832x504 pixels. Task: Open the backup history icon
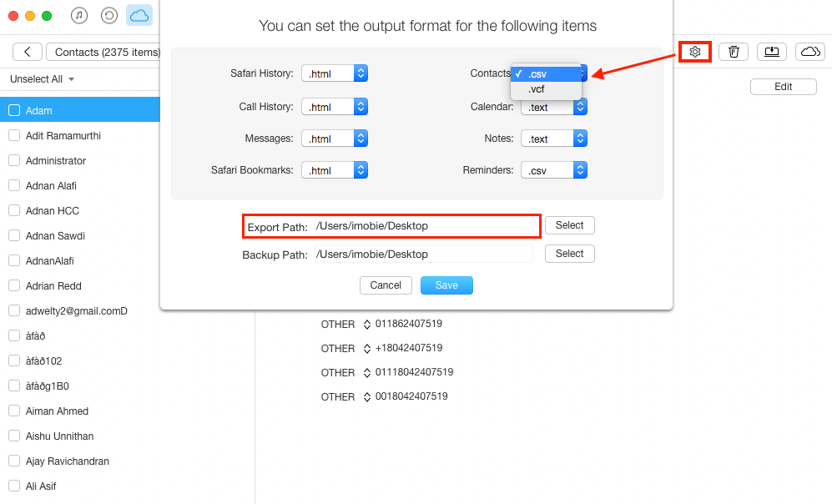(109, 15)
